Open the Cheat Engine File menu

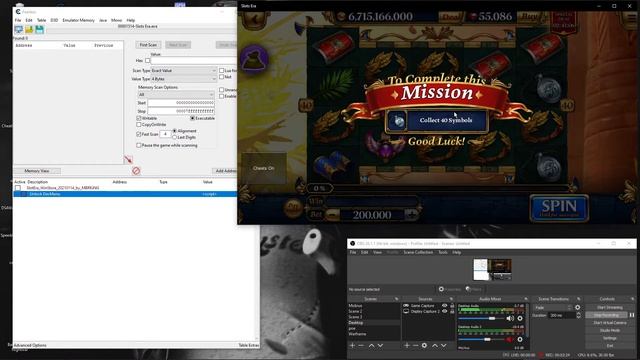pyautogui.click(x=18, y=20)
